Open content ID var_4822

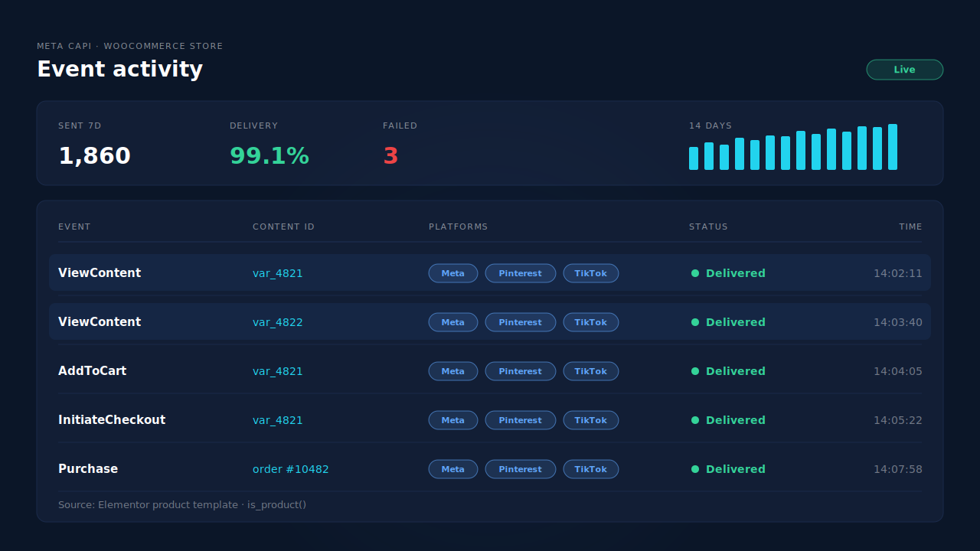278,322
